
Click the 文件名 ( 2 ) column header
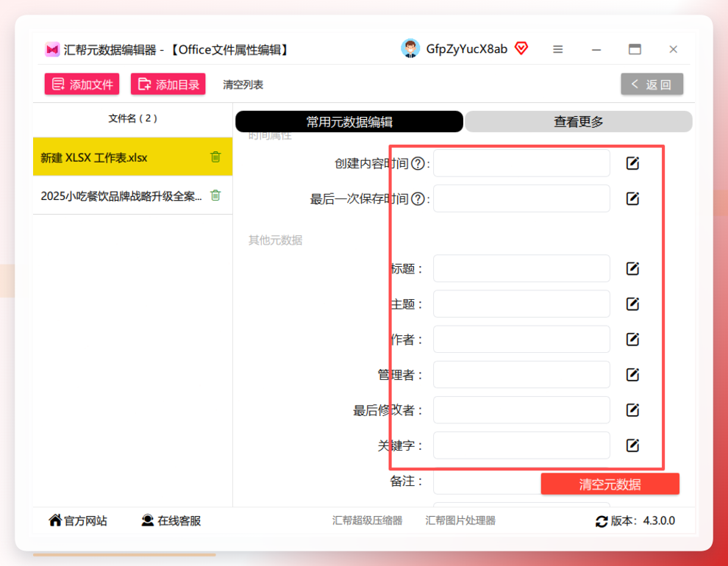pyautogui.click(x=133, y=118)
